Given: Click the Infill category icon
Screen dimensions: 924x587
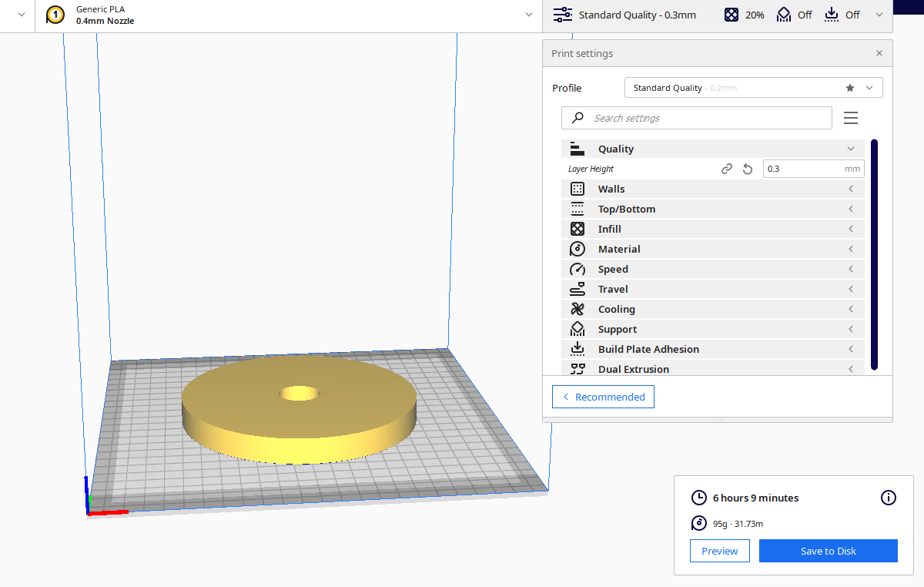Looking at the screenshot, I should click(x=577, y=229).
